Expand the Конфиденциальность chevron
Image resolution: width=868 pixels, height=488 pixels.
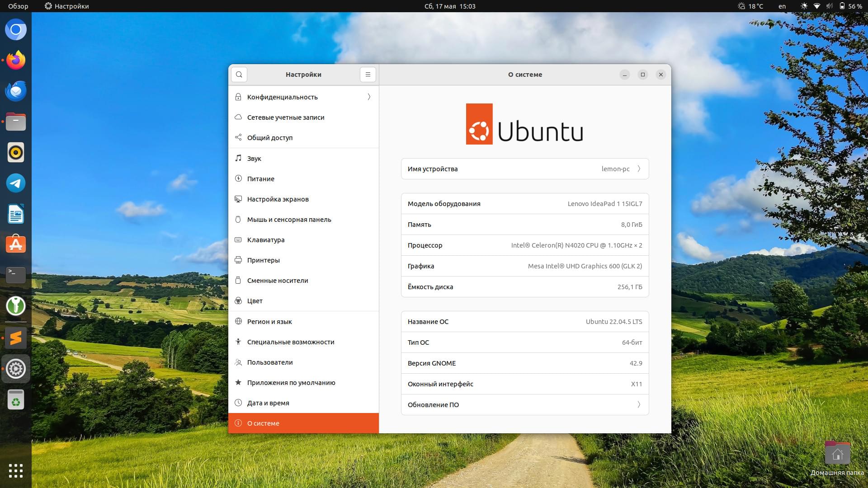point(369,97)
